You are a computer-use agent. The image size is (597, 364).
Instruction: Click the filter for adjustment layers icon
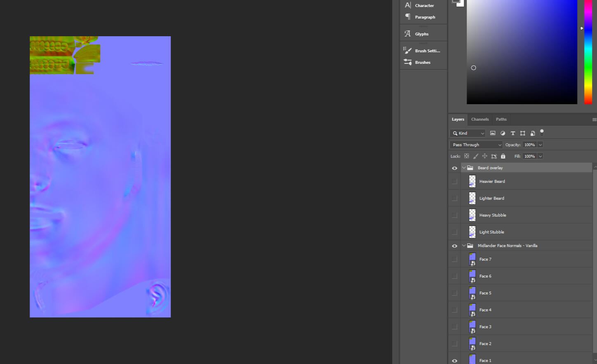[x=503, y=133]
